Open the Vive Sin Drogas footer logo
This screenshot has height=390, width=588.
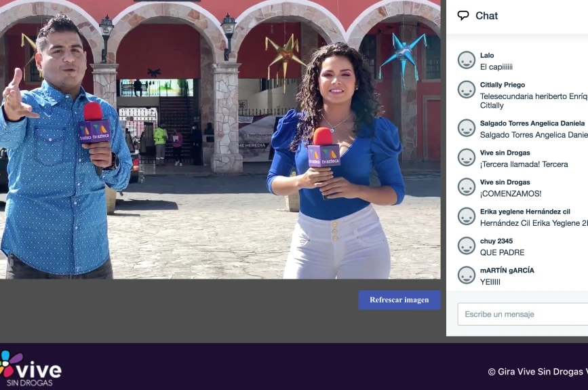(31, 369)
